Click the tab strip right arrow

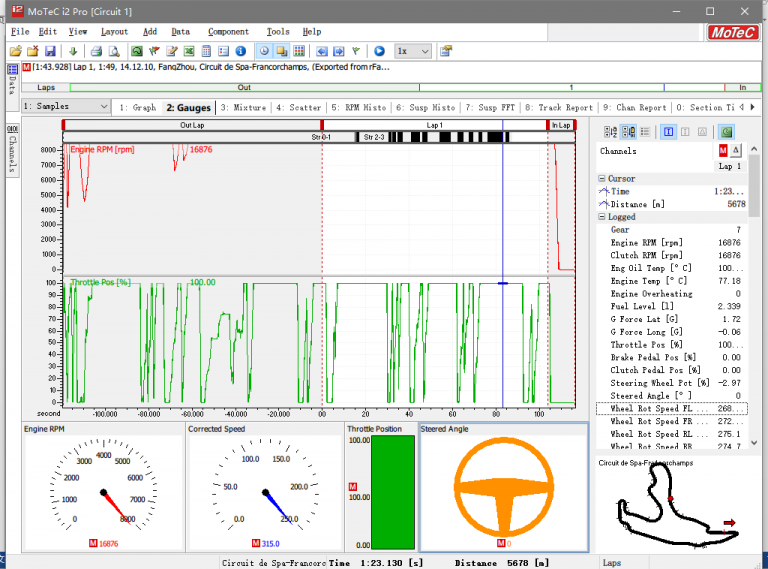coord(753,107)
